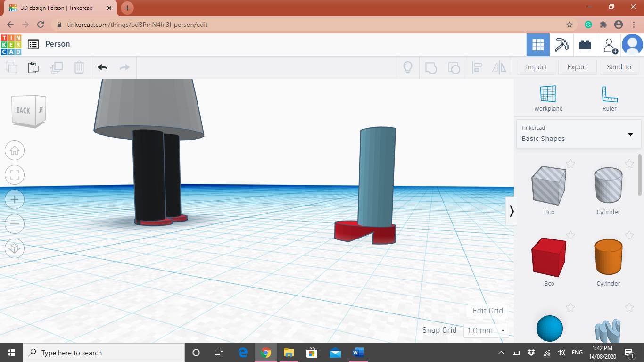
Task: Favorite the red Box with its star
Action: (570, 235)
